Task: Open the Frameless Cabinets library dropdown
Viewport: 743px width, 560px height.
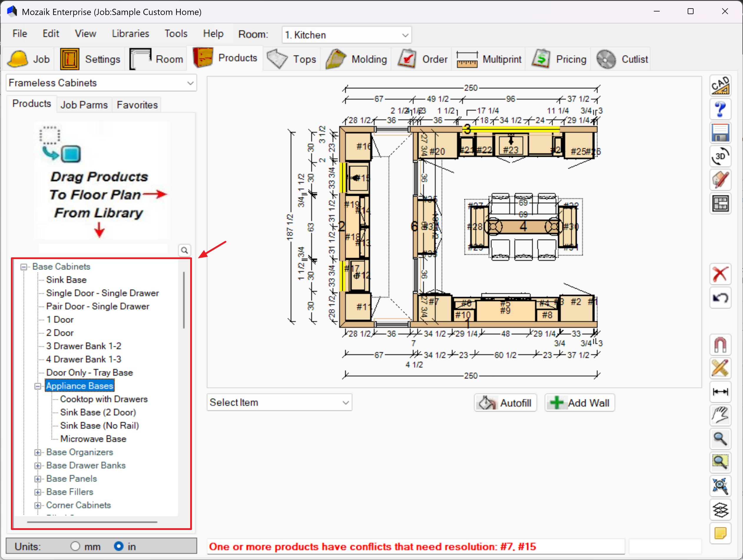Action: 101,83
